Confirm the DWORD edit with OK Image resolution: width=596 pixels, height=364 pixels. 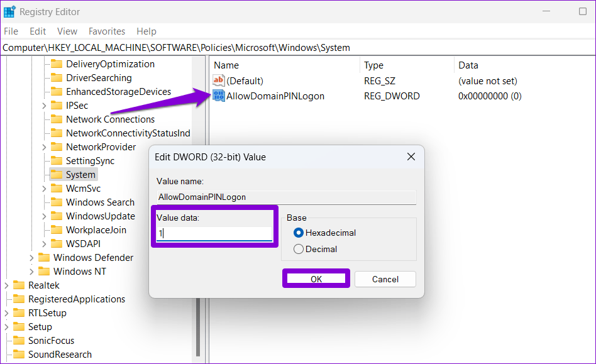(x=316, y=279)
